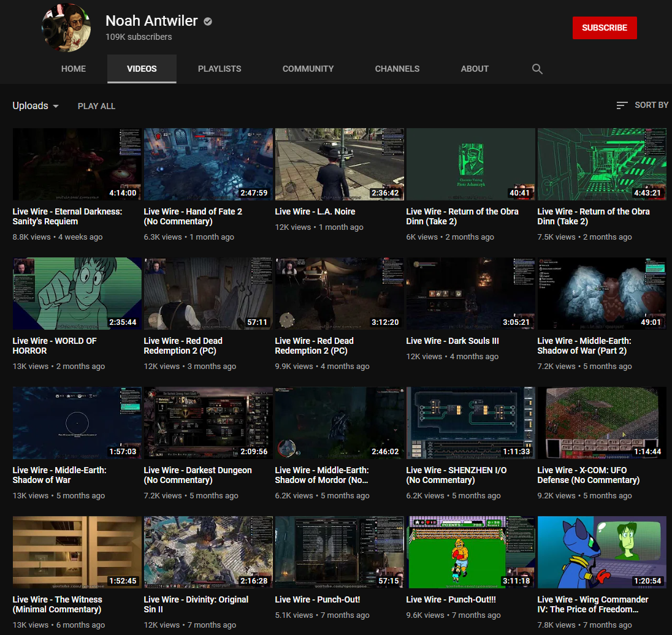Open SHENZHEN I/O video title
672x635 pixels.
click(x=456, y=475)
